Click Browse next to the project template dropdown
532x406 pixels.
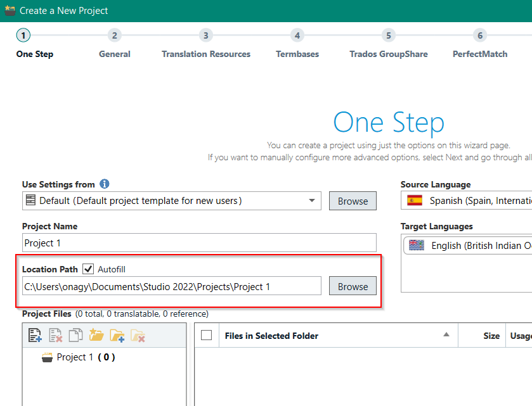click(x=353, y=201)
